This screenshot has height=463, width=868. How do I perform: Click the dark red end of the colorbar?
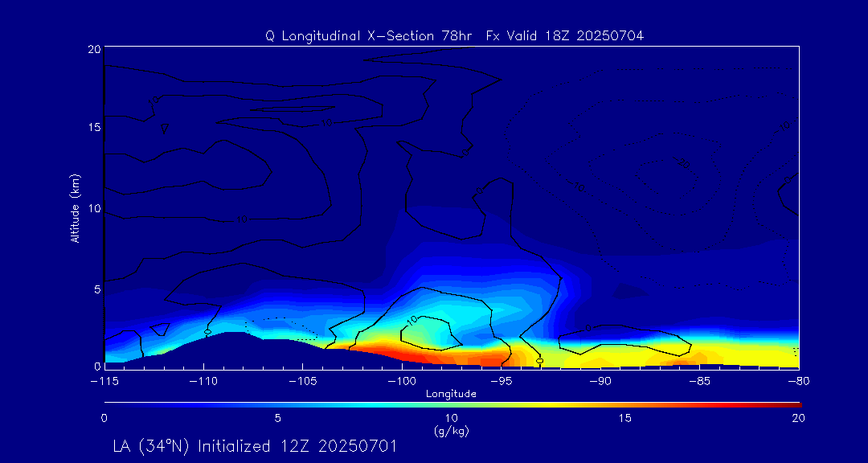(x=792, y=405)
